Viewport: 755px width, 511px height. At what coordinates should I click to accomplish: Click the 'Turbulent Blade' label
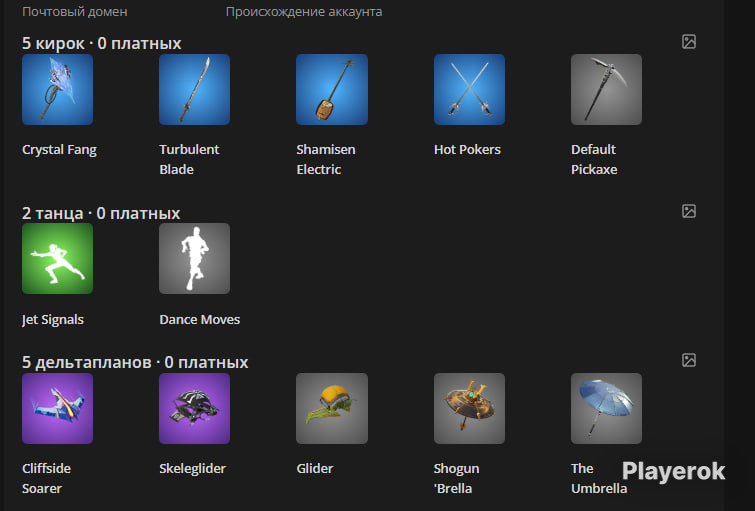click(x=189, y=159)
